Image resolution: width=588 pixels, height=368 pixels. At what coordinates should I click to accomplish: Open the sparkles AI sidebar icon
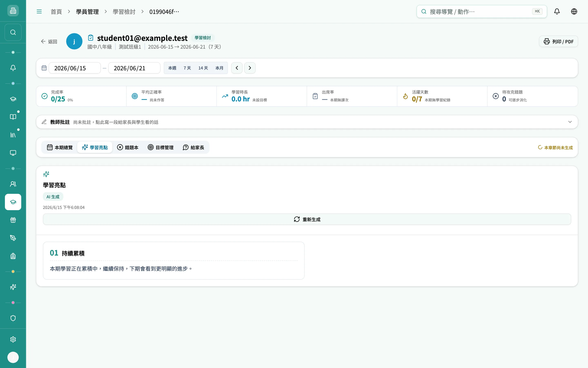[13, 287]
